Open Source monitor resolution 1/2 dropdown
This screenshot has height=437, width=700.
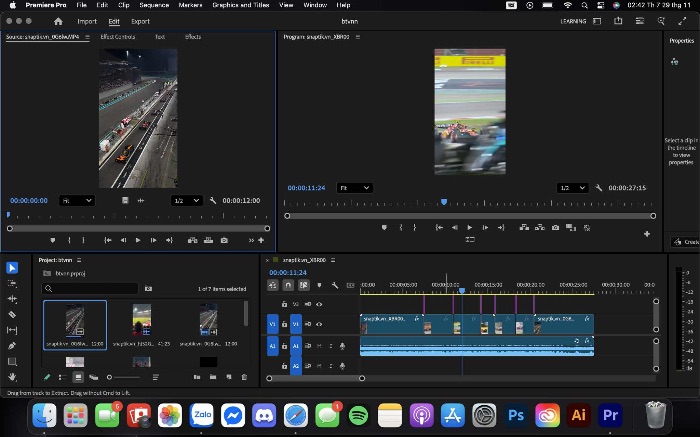(x=187, y=201)
